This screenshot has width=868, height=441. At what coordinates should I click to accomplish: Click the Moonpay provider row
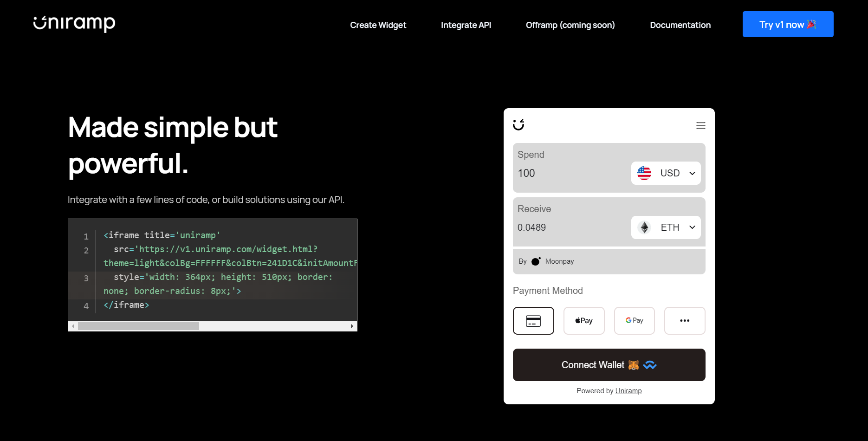(609, 261)
